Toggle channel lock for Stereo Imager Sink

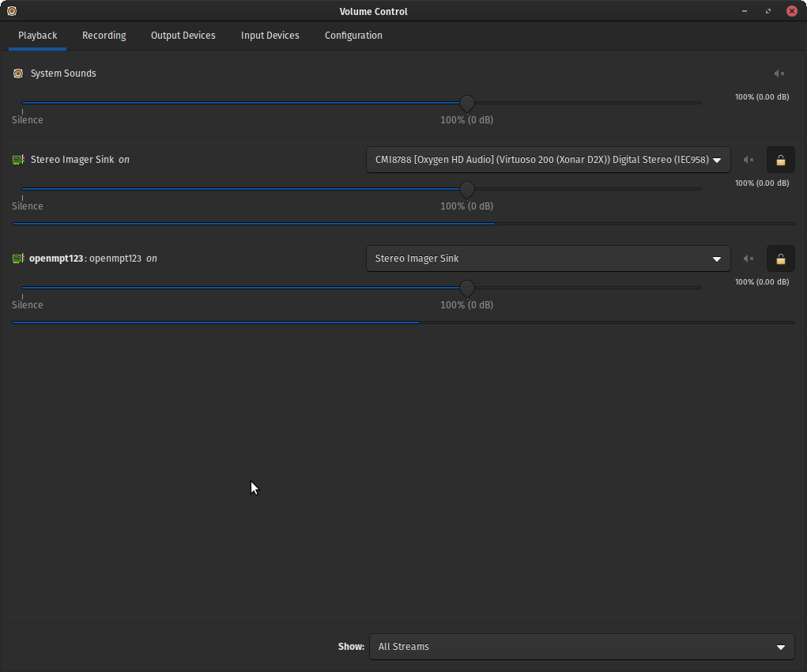pyautogui.click(x=781, y=160)
